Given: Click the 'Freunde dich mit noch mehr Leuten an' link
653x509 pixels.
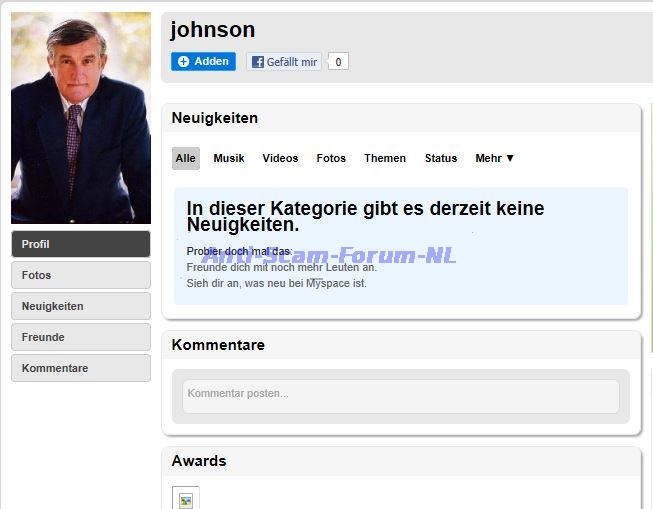Looking at the screenshot, I should tap(281, 267).
